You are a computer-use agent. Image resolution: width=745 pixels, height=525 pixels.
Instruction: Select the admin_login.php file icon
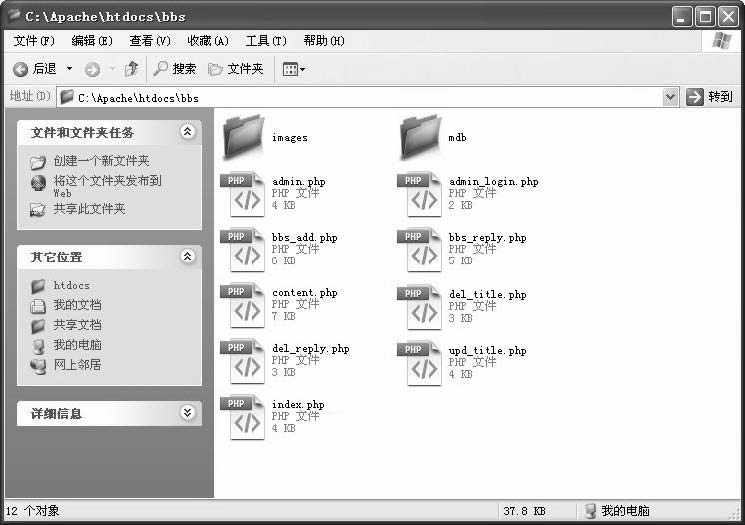[x=420, y=194]
